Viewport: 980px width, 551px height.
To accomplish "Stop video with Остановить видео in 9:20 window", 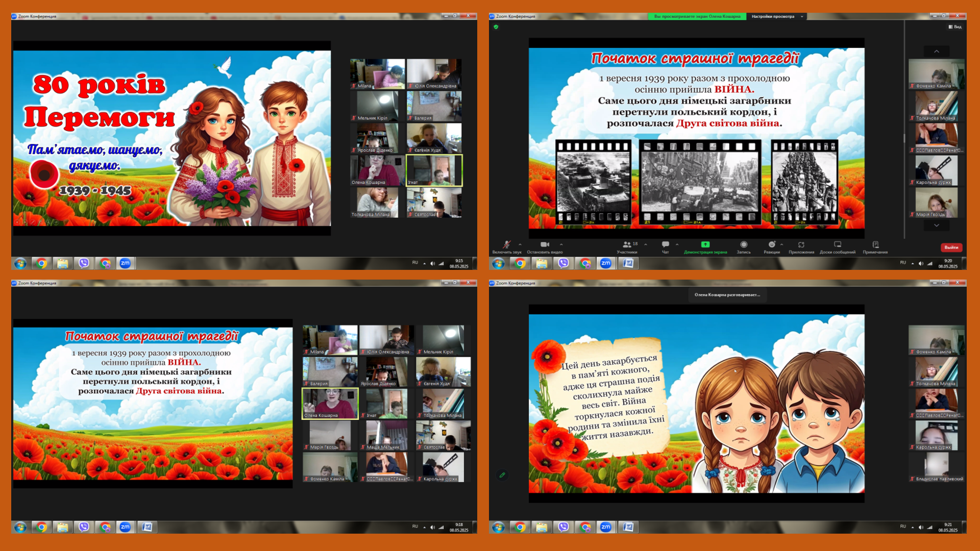I will click(545, 247).
